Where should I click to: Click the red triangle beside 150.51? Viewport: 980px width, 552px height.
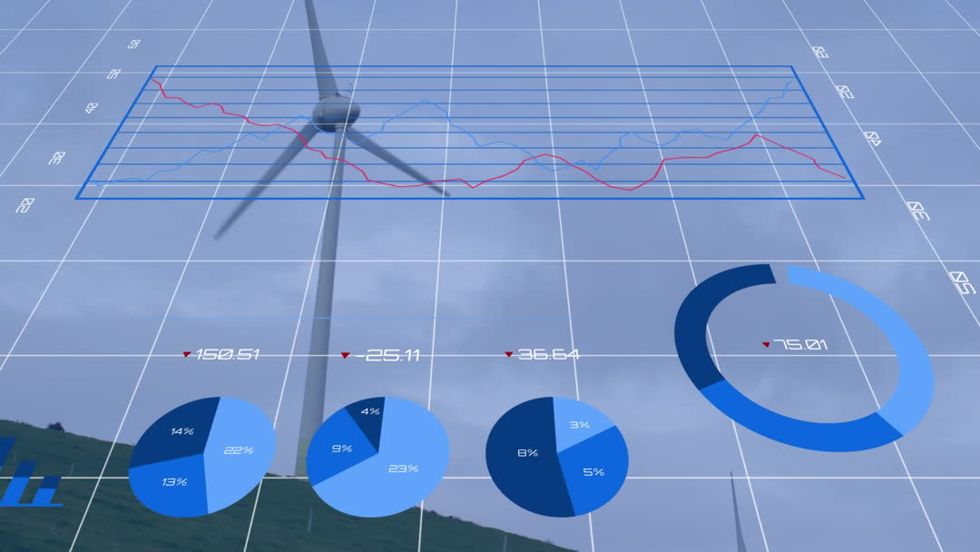187,354
